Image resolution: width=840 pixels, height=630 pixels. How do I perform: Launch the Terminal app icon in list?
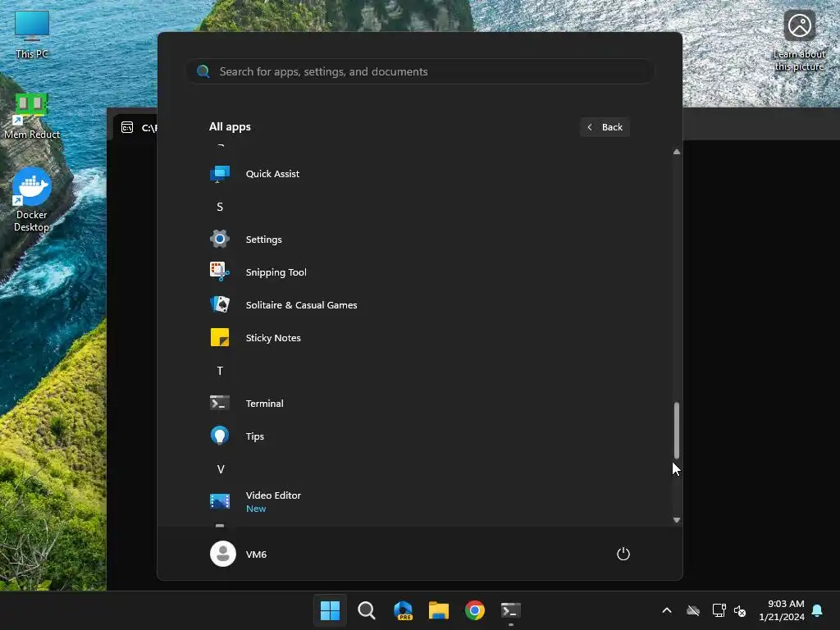pyautogui.click(x=220, y=403)
